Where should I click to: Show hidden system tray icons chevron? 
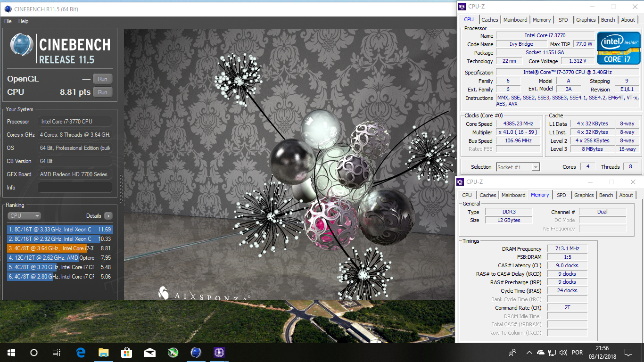(529, 353)
